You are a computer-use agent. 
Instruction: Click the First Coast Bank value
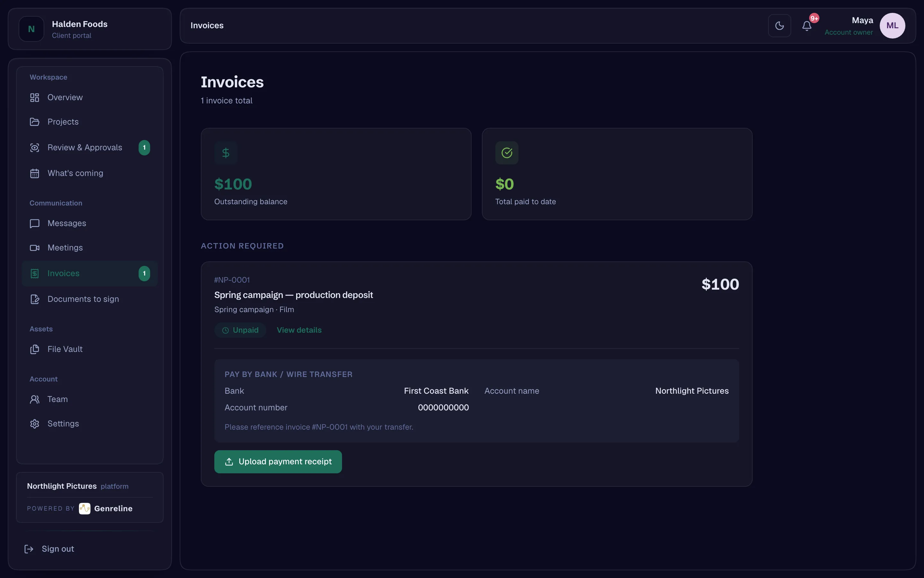click(x=436, y=391)
